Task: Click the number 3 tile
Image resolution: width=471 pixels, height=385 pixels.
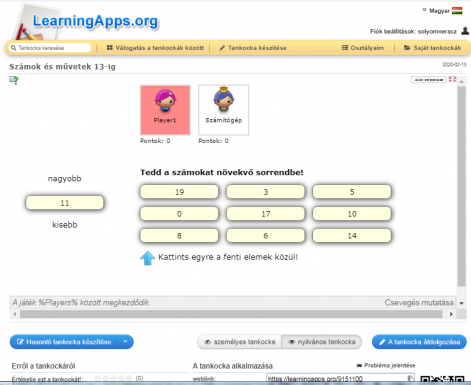Action: point(266,192)
